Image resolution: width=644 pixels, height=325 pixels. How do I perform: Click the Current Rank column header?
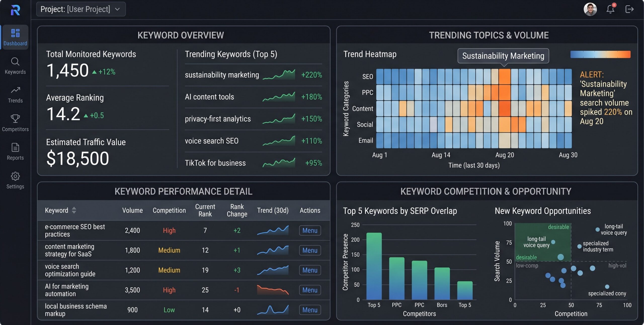(x=205, y=210)
